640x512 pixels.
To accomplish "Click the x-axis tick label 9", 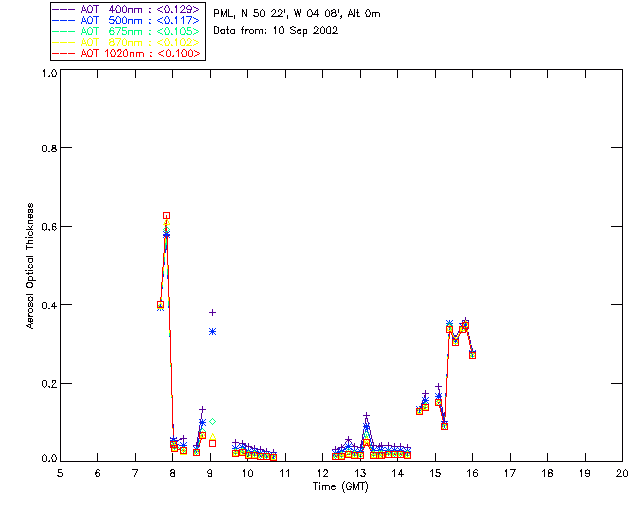I will click(210, 473).
